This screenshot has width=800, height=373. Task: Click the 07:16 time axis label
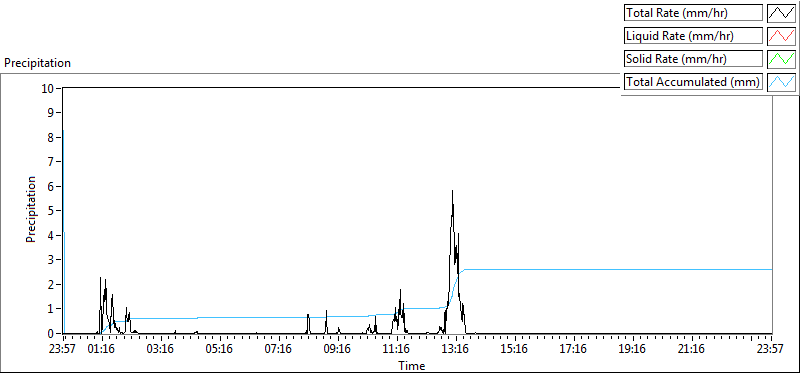(279, 350)
